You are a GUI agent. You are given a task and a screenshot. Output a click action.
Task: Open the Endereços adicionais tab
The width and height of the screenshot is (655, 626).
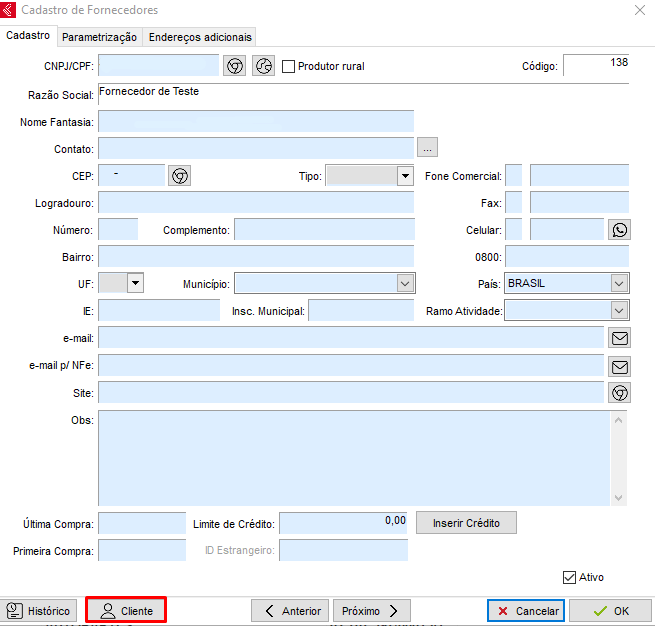tap(200, 37)
